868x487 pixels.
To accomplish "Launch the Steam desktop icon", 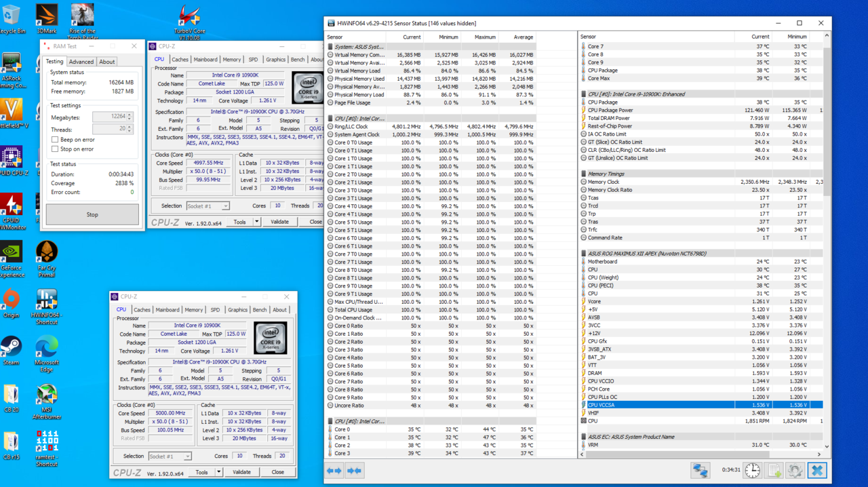I will pos(12,351).
